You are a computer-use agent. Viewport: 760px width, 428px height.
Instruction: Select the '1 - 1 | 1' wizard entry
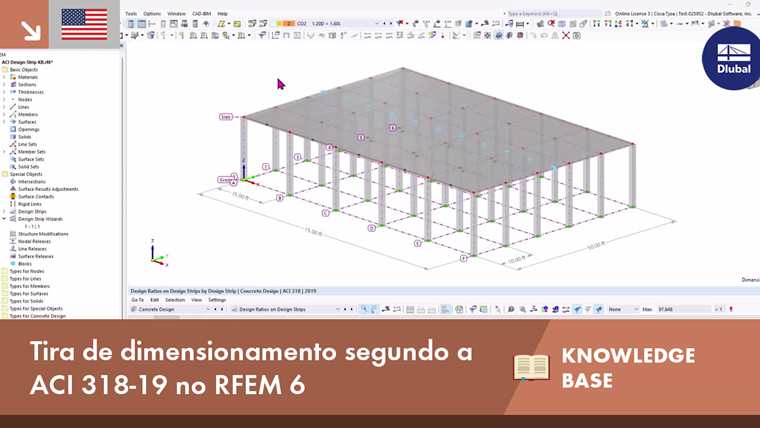[32, 226]
